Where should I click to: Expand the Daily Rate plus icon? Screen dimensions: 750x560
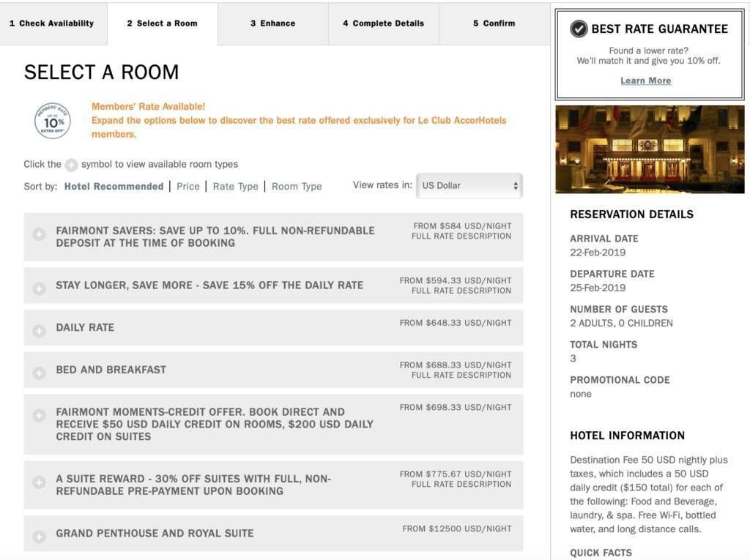(40, 330)
